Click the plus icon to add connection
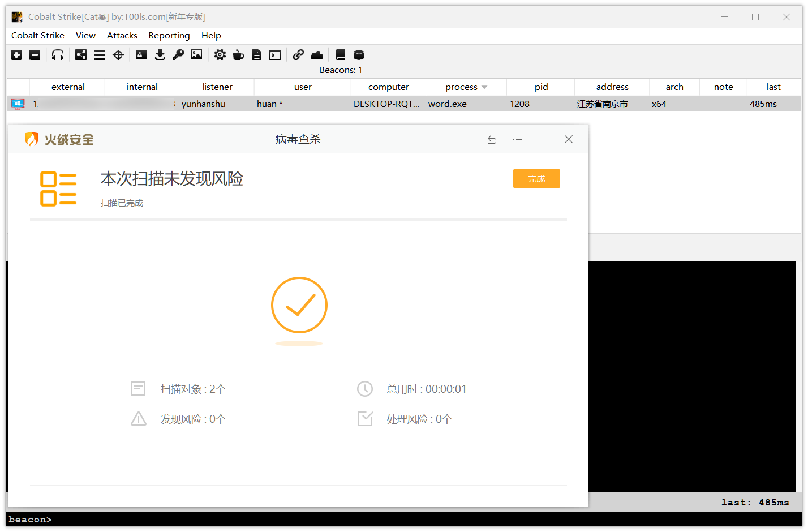Screen dimensions: 808x532 [17, 55]
